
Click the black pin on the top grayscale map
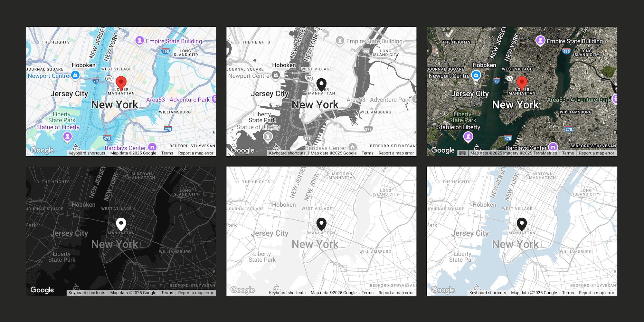[322, 83]
